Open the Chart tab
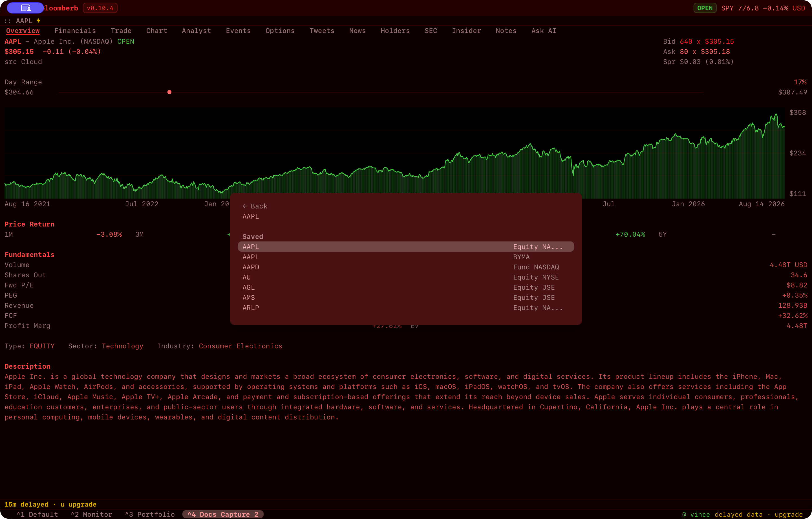Screen dimensions: 812x519 156,31
